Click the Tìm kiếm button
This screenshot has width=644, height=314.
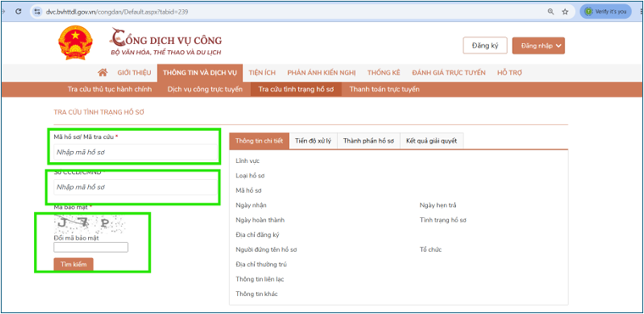pyautogui.click(x=74, y=264)
